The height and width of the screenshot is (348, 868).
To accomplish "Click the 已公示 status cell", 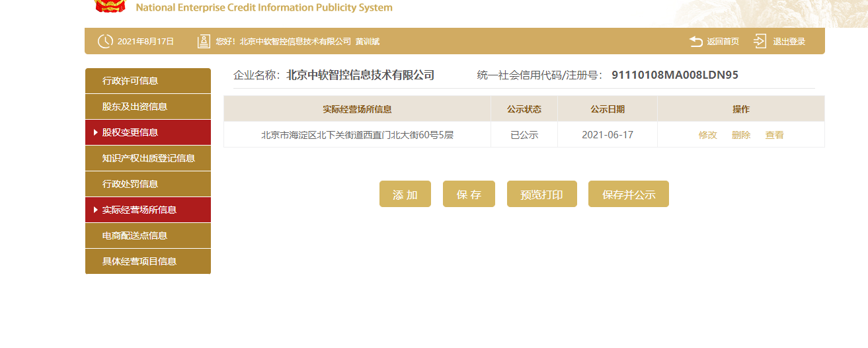I will 524,135.
